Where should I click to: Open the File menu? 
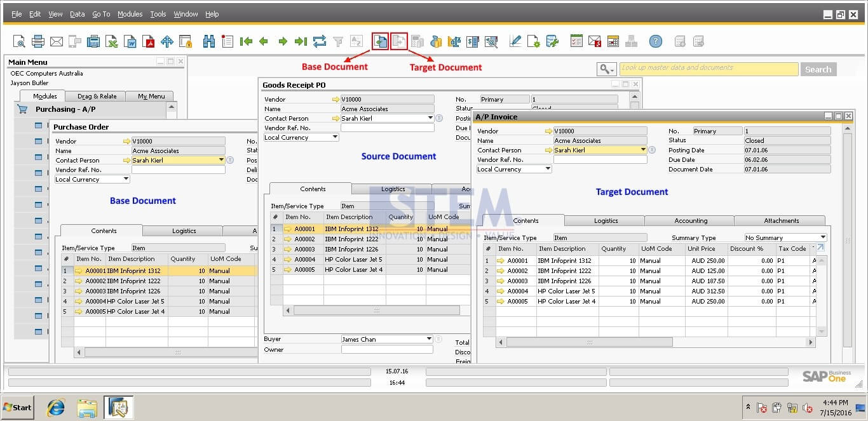[x=17, y=14]
